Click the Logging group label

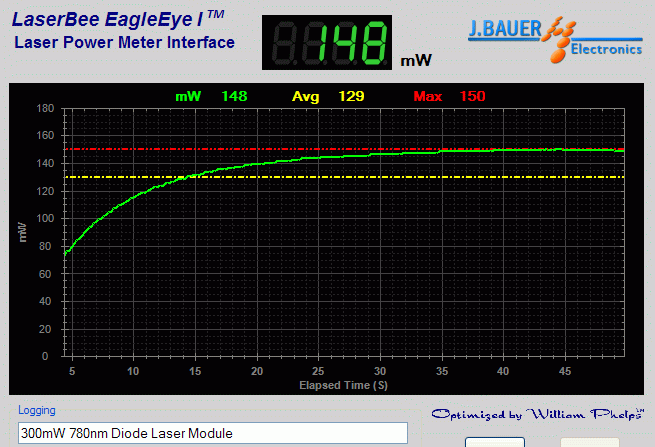coord(37,410)
